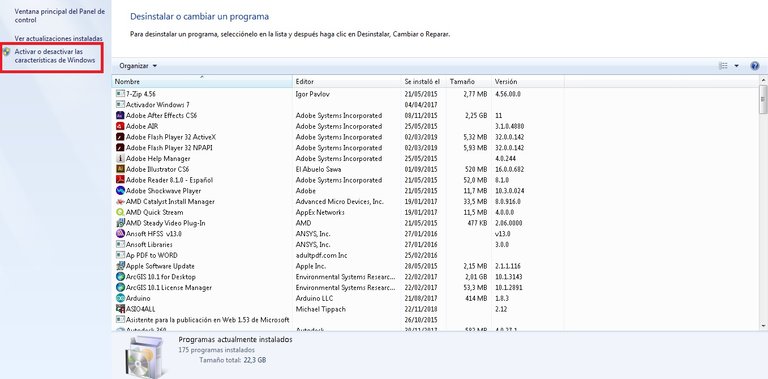Click the Adobe After Effects CS6 icon
The width and height of the screenshot is (768, 379).
coord(120,115)
